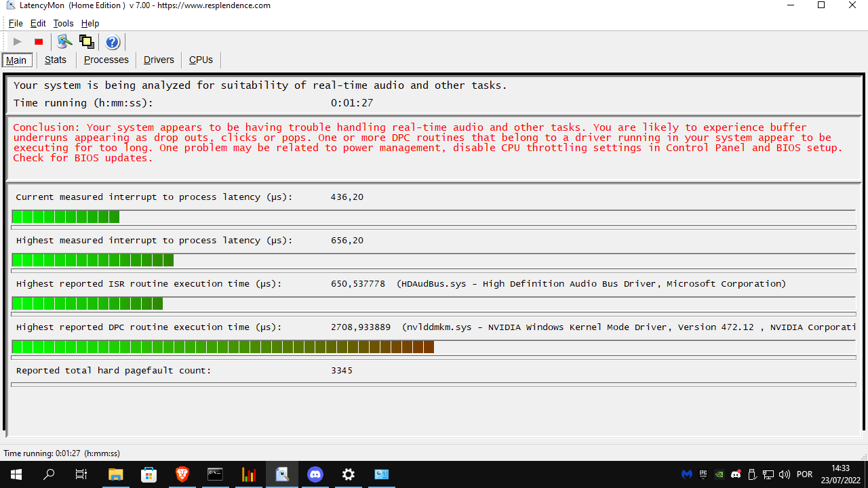The height and width of the screenshot is (488, 868).
Task: Open Microsoft Store from the taskbar
Action: [149, 474]
